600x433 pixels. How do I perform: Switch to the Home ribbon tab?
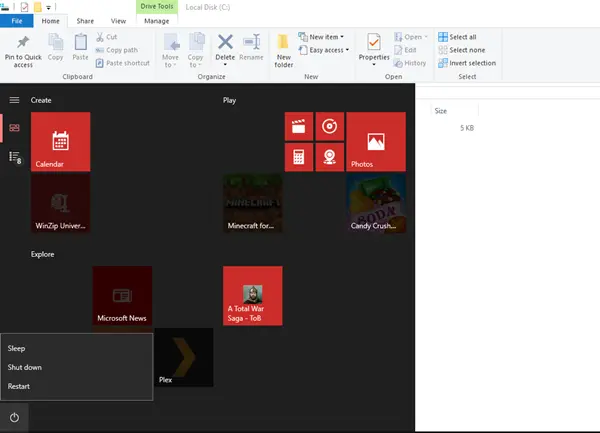point(51,21)
